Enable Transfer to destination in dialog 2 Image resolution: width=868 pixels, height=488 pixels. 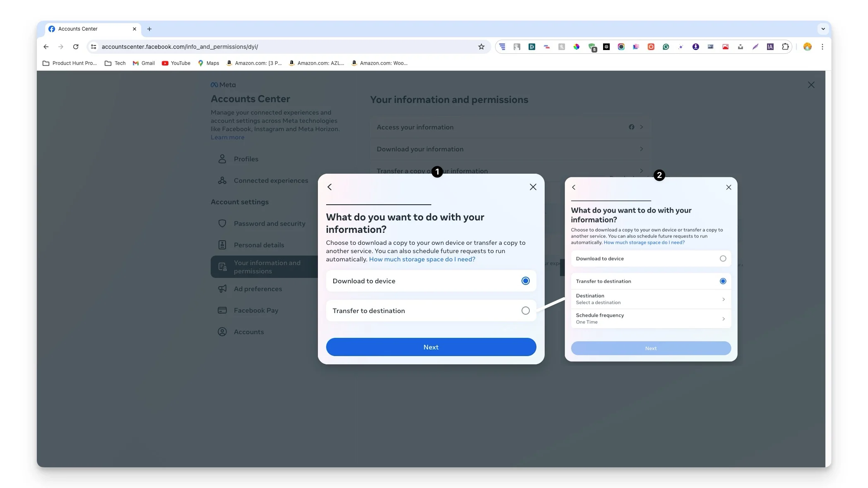[x=723, y=281]
